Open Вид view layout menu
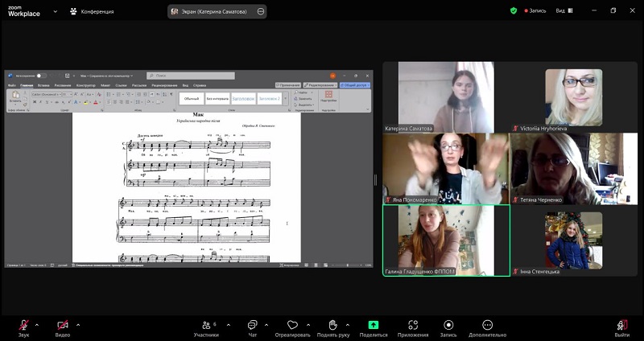 [x=564, y=11]
